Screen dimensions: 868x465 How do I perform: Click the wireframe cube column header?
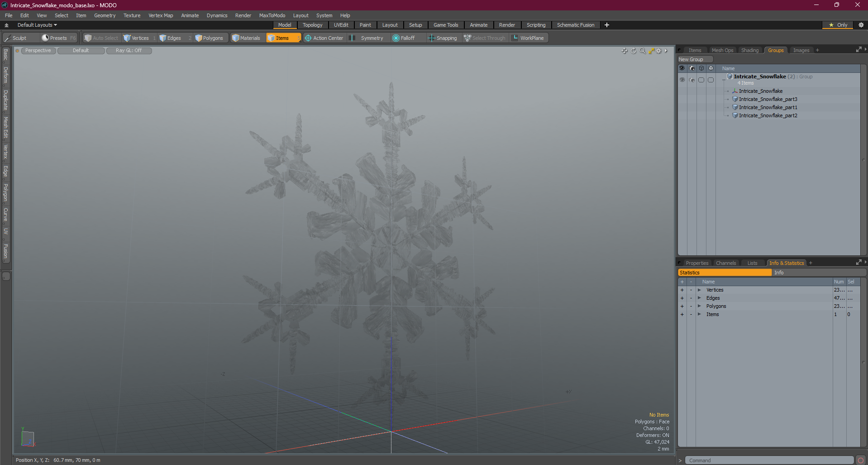pos(701,68)
